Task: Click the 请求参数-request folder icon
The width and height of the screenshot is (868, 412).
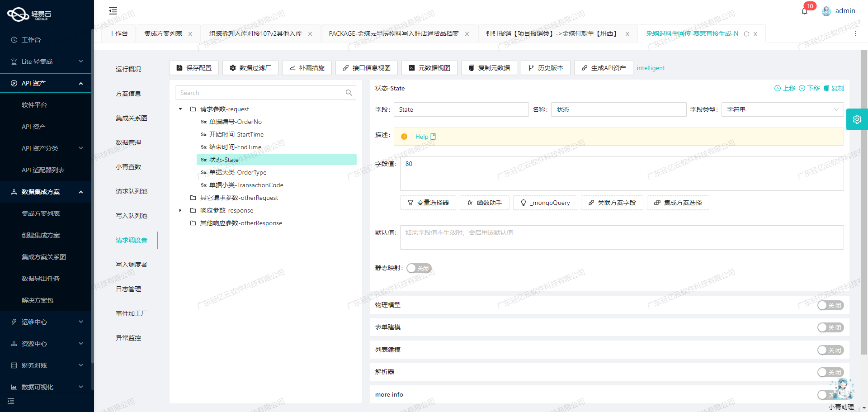Action: (193, 109)
